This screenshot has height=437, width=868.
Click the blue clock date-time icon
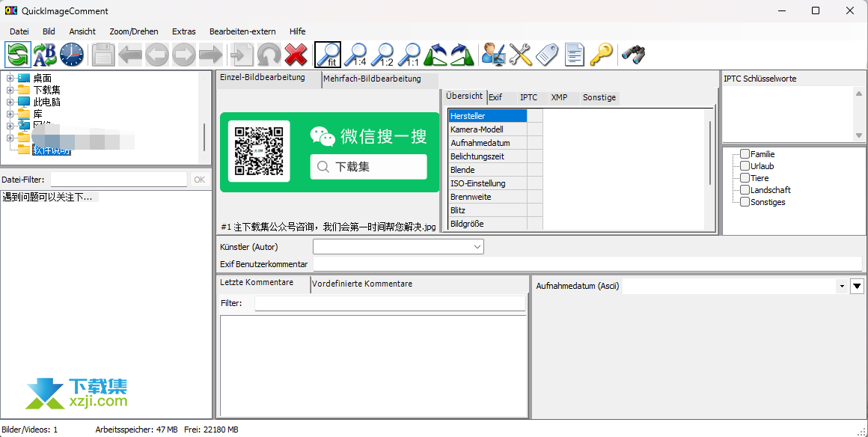pos(72,55)
